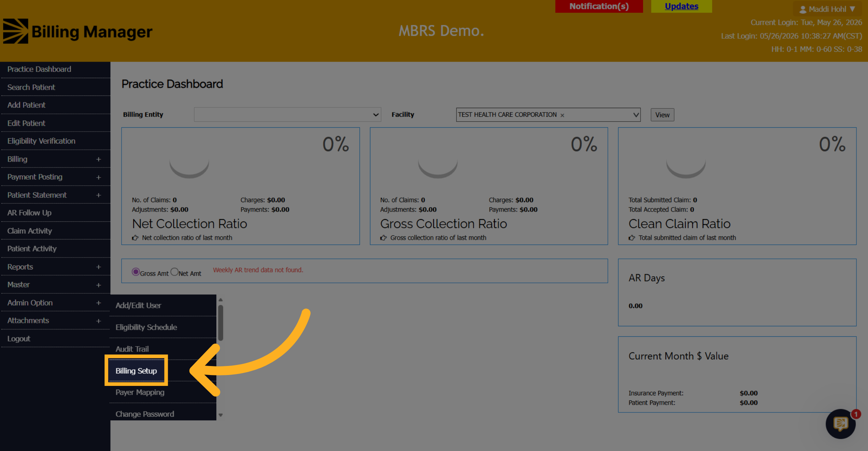Click the user profile icon beside Maddi Hohl
868x451 pixels.
point(803,9)
